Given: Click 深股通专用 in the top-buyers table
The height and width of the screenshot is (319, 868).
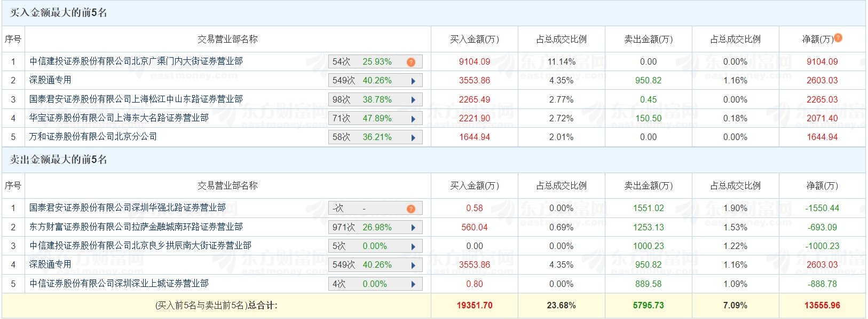Looking at the screenshot, I should click(x=50, y=80).
